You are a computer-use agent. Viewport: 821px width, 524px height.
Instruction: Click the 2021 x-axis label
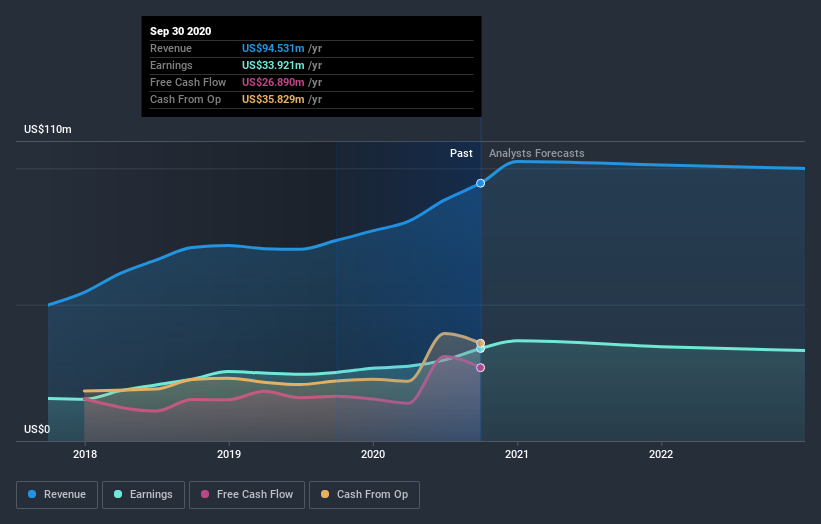(517, 454)
